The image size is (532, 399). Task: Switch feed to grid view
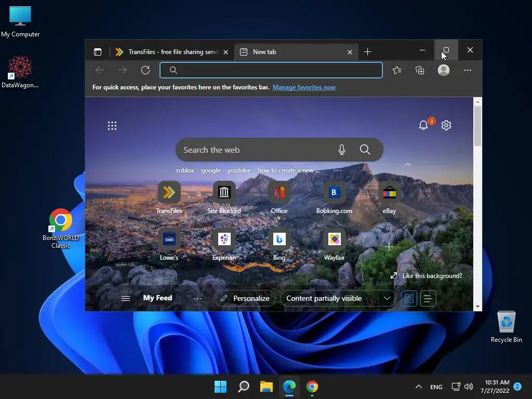(x=409, y=299)
